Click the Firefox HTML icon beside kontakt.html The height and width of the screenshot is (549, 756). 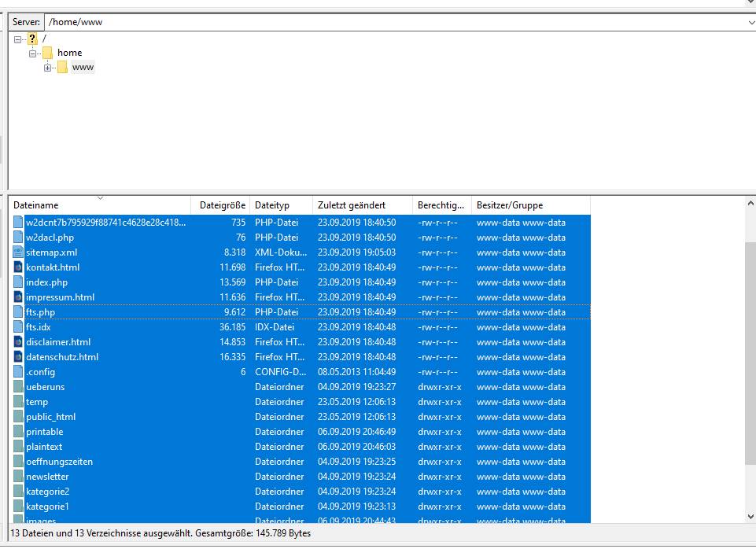pos(18,267)
